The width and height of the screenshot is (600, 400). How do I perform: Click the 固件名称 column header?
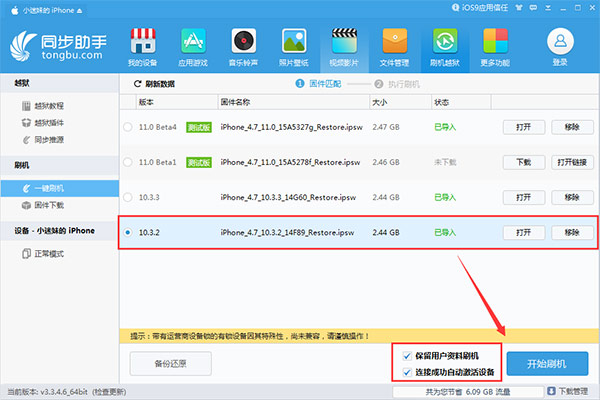click(x=293, y=102)
